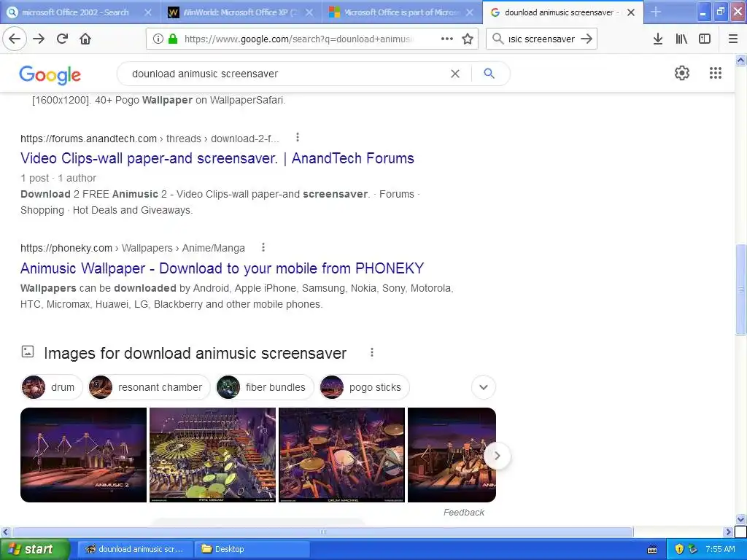Image resolution: width=747 pixels, height=560 pixels.
Task: Open the Firefox hamburger menu
Action: click(732, 39)
